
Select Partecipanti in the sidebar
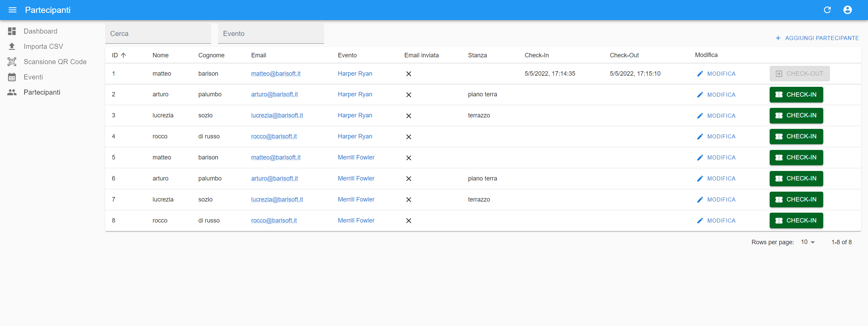coord(42,92)
